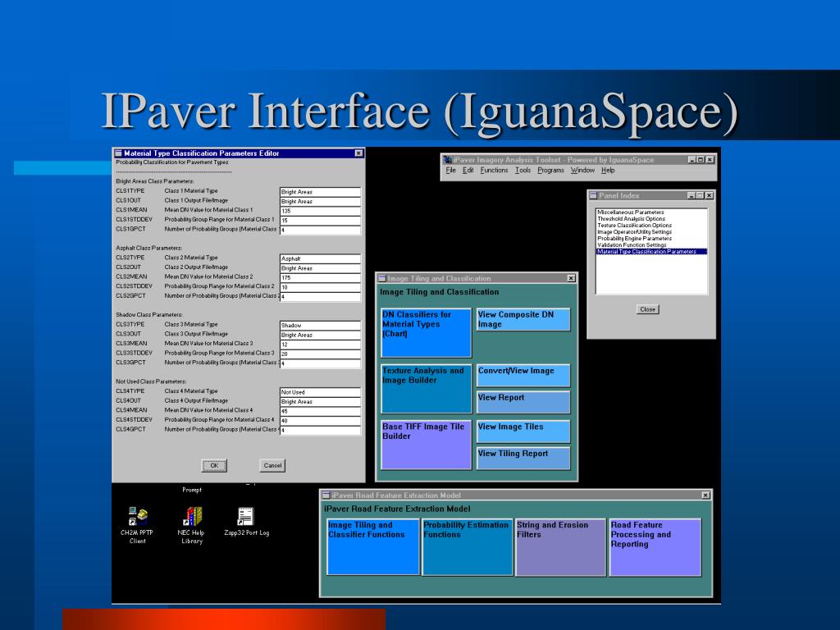
Task: Click the CLS3MEAN field showing 12
Action: point(321,345)
